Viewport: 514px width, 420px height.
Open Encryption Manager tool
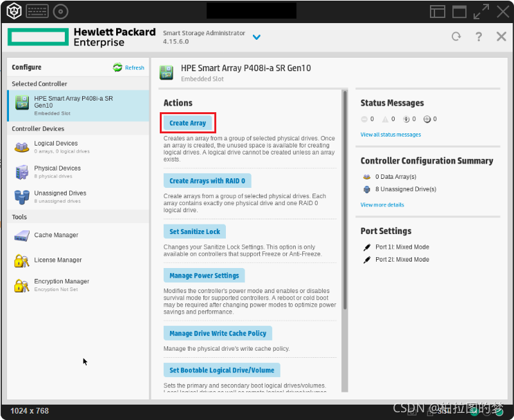coord(78,285)
